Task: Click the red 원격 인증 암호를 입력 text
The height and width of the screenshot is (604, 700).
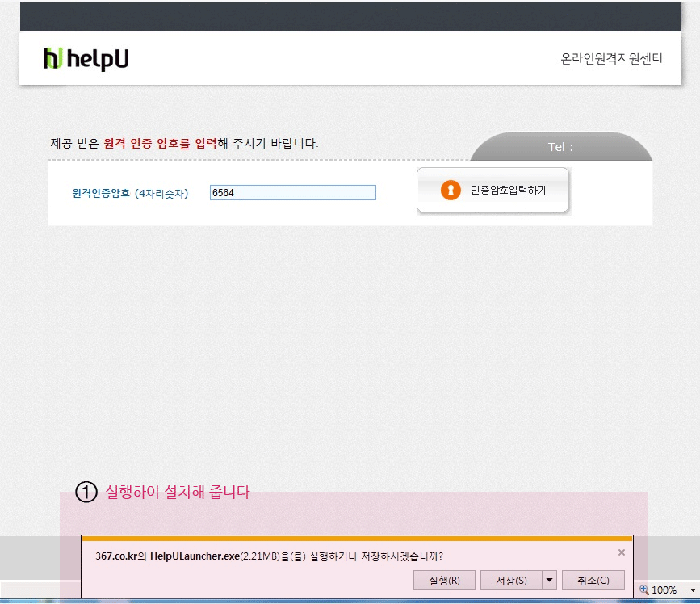Action: click(x=160, y=144)
